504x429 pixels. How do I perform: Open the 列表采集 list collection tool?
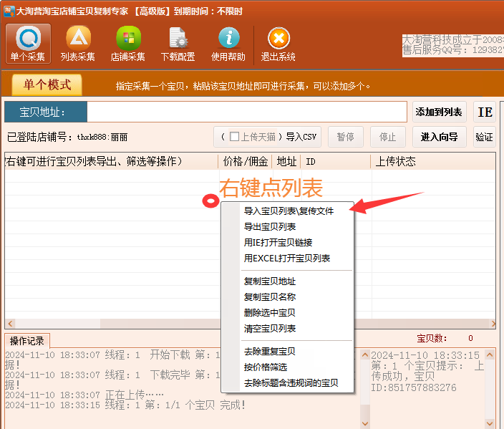click(78, 44)
